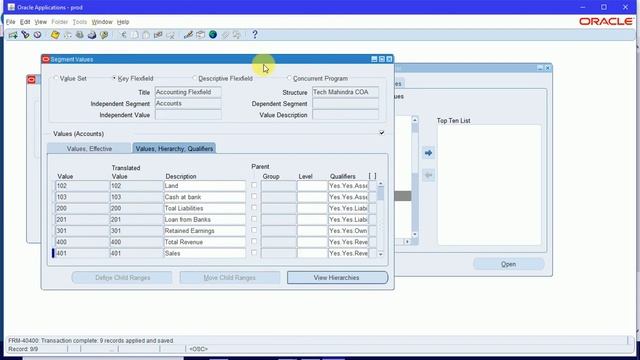Click the Print toolbar icon
The image size is (640, 360).
(x=92, y=35)
